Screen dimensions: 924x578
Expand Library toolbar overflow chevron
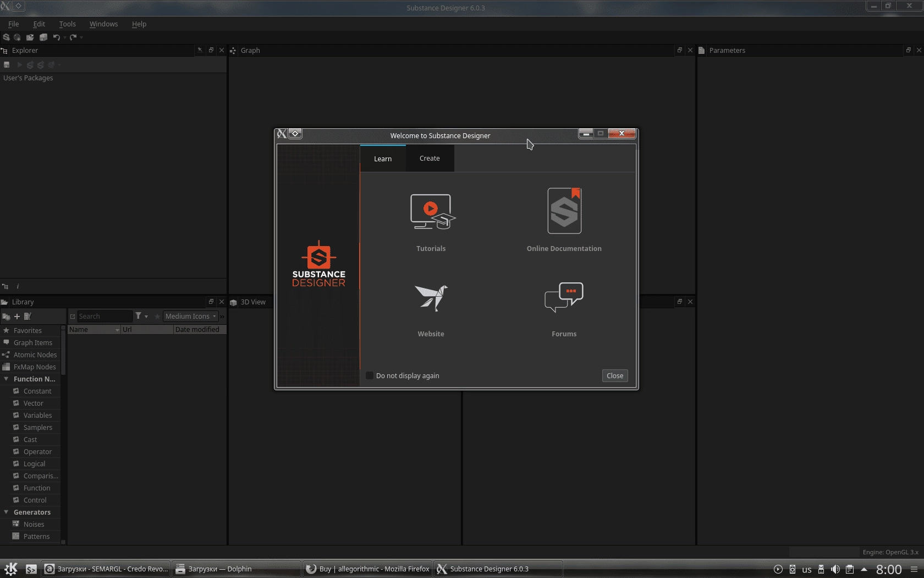click(x=222, y=317)
